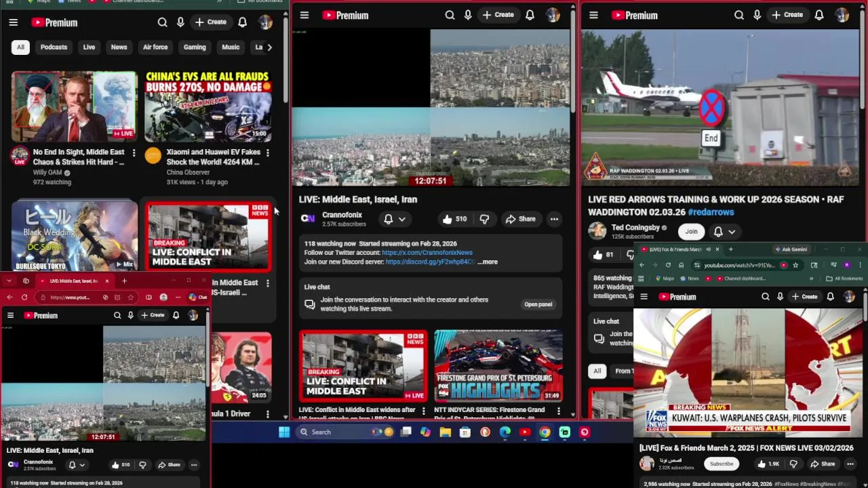Expand Ted Coningsby notification bell dropdown

[x=731, y=232]
